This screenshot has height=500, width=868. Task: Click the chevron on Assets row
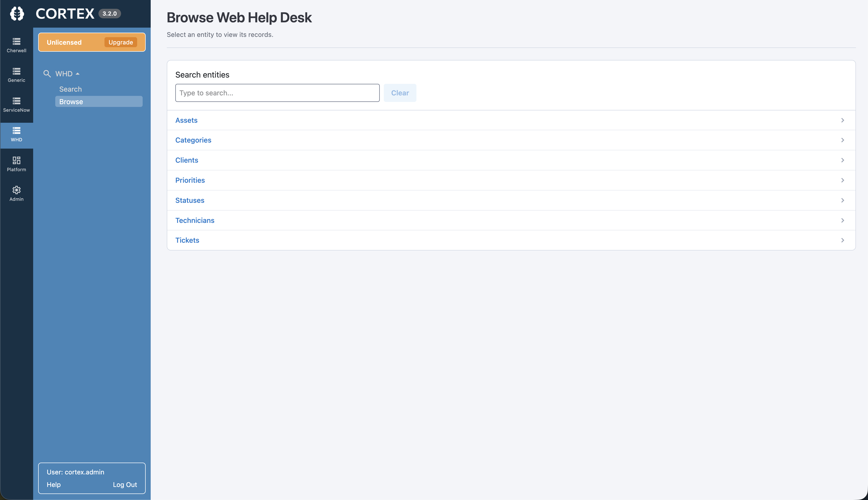tap(843, 120)
